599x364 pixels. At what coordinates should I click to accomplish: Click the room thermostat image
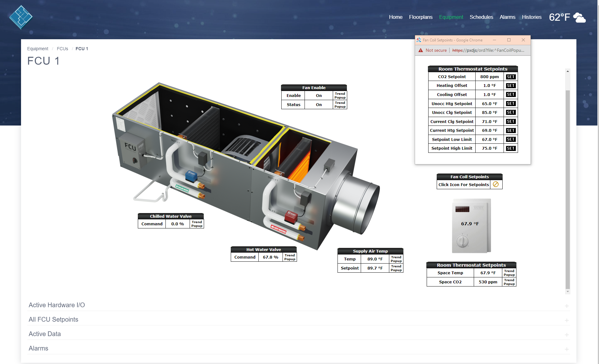tap(471, 226)
